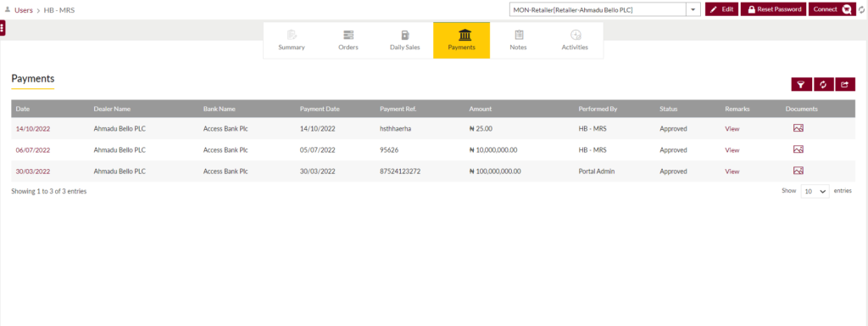Click the three-dot side panel handle
The image size is (868, 326).
pyautogui.click(x=3, y=28)
